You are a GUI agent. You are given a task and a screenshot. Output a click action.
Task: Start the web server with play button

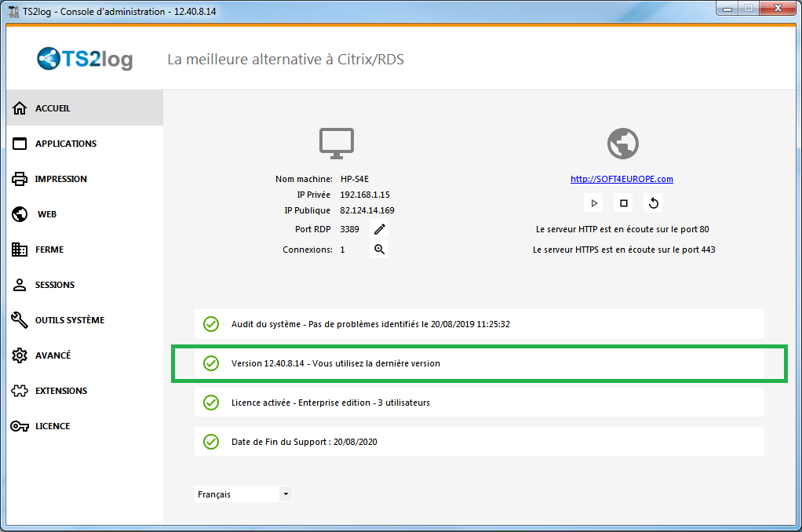coord(594,203)
